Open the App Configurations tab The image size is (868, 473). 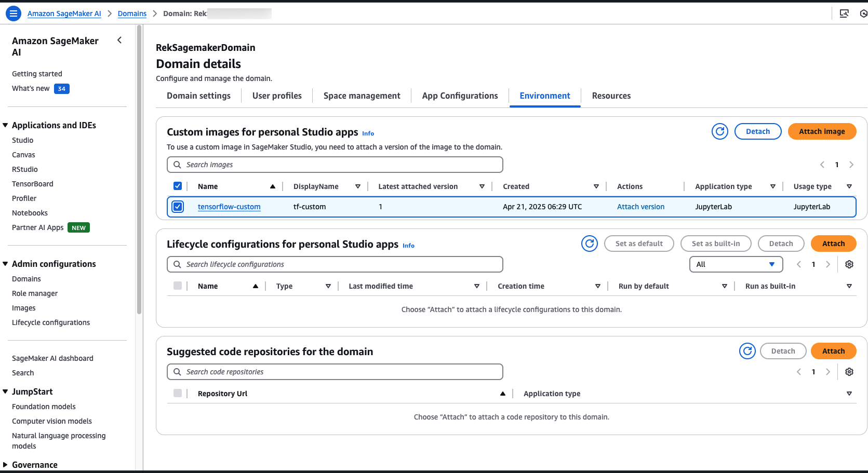coord(460,96)
